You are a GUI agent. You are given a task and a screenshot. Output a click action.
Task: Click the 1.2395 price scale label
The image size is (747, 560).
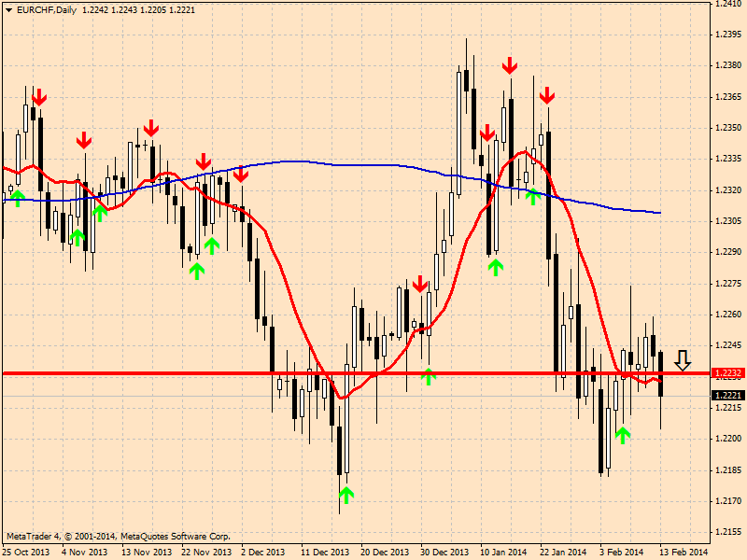coord(728,35)
